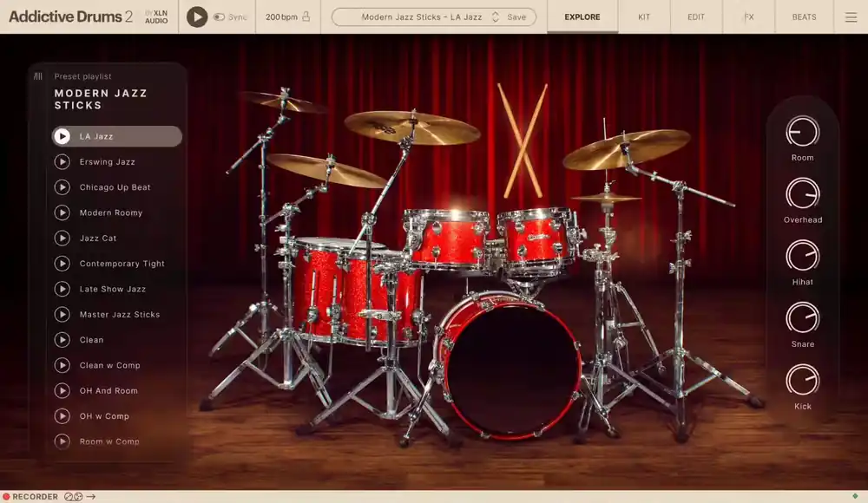The height and width of the screenshot is (503, 868).
Task: Adjust the Room level knob
Action: (802, 132)
